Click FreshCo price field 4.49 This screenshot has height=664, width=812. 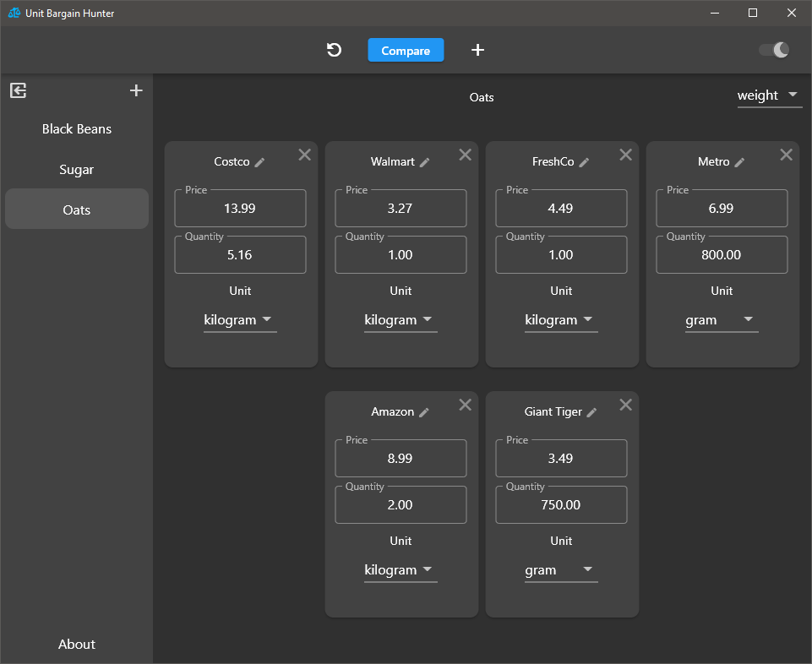(561, 208)
